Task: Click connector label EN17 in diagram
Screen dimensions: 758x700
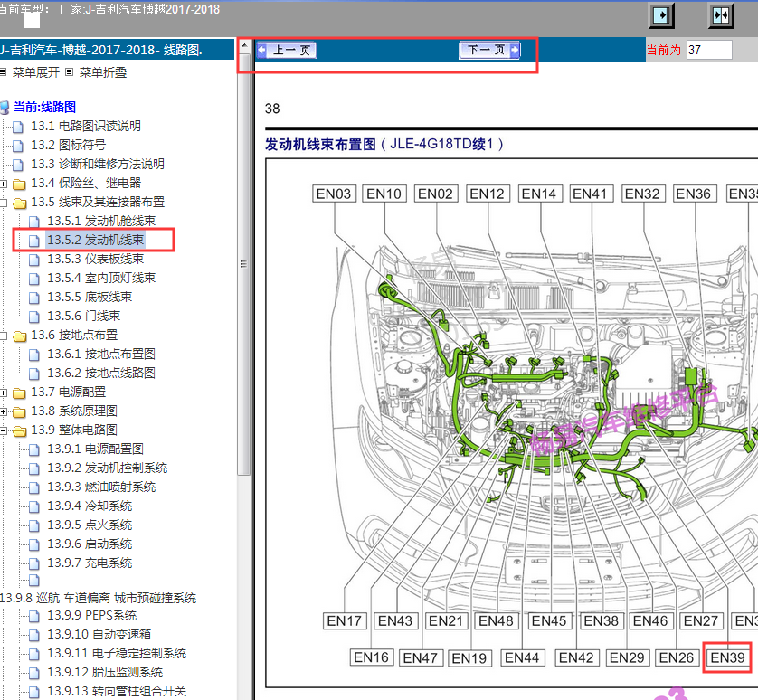Action: [345, 621]
